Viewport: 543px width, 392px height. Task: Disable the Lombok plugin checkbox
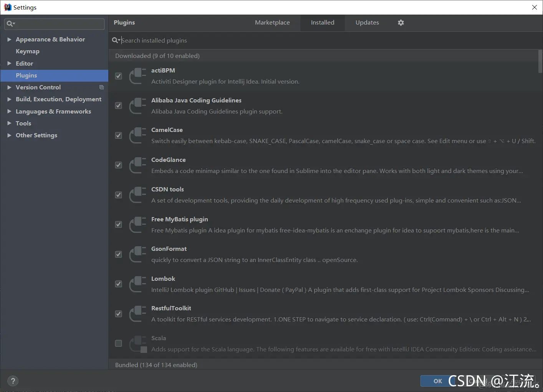coord(119,284)
